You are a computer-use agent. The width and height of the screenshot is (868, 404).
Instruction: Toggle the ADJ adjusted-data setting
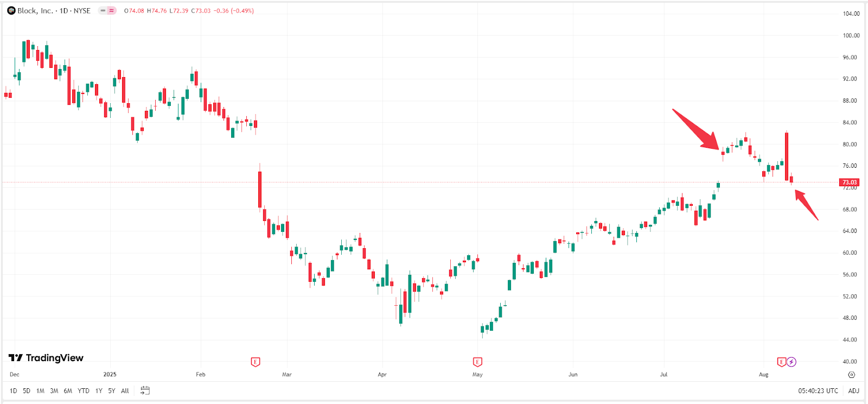[x=853, y=390]
